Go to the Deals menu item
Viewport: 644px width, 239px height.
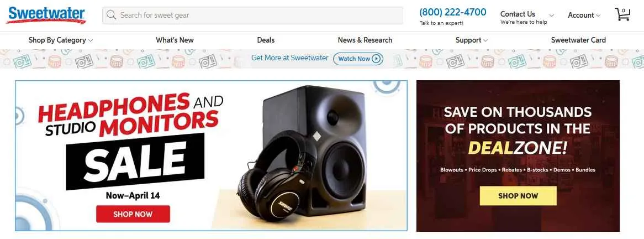point(266,40)
